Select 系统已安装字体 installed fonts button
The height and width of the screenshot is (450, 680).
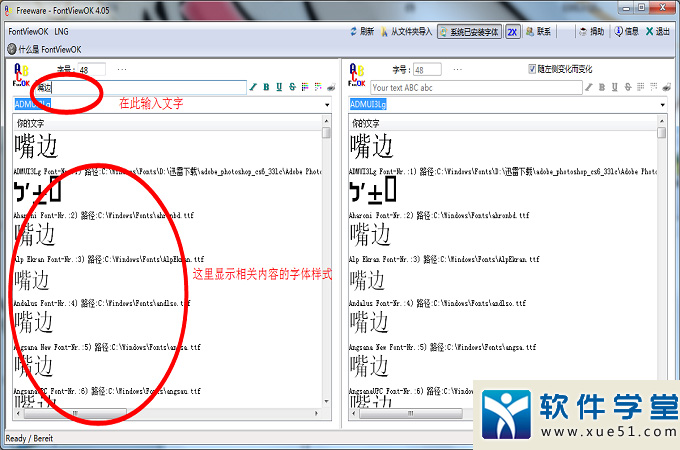[469, 32]
